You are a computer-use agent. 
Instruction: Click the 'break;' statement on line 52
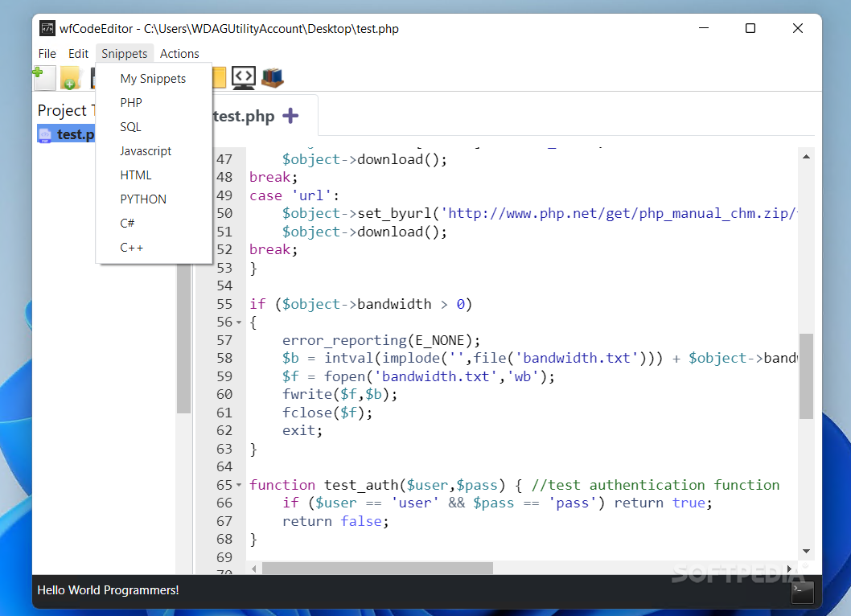(x=273, y=249)
